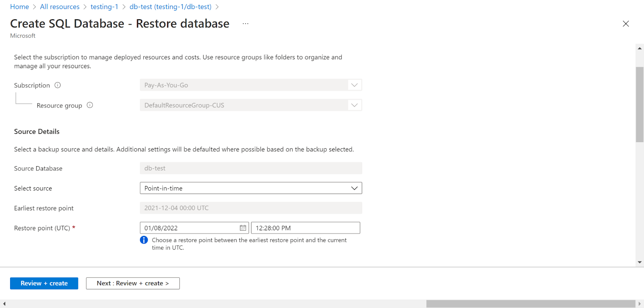Open testing-1 breadcrumb link
The height and width of the screenshot is (308, 644).
click(104, 7)
